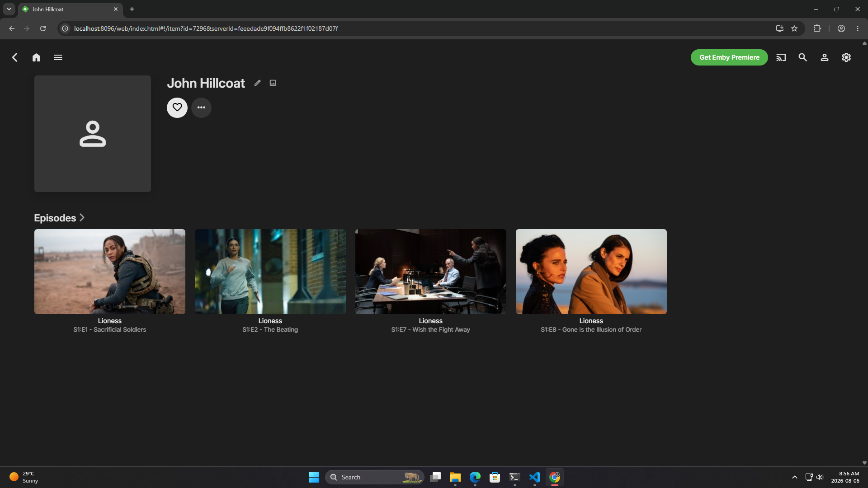Open network status in system tray
Viewport: 868px width, 488px height.
[x=809, y=477]
